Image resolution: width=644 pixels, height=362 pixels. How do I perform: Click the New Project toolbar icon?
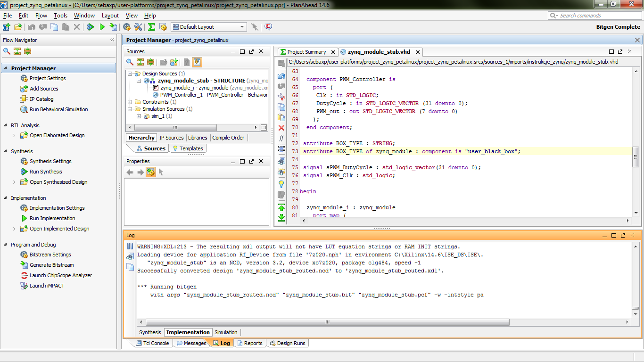point(7,27)
